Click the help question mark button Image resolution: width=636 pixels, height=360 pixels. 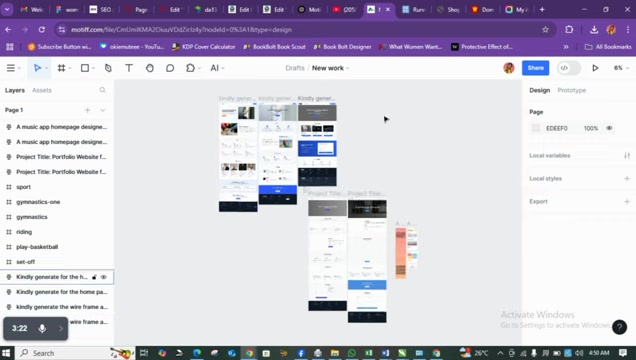tap(619, 327)
